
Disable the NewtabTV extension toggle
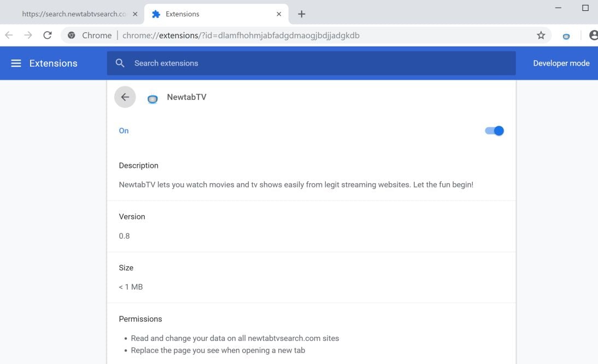coord(494,131)
